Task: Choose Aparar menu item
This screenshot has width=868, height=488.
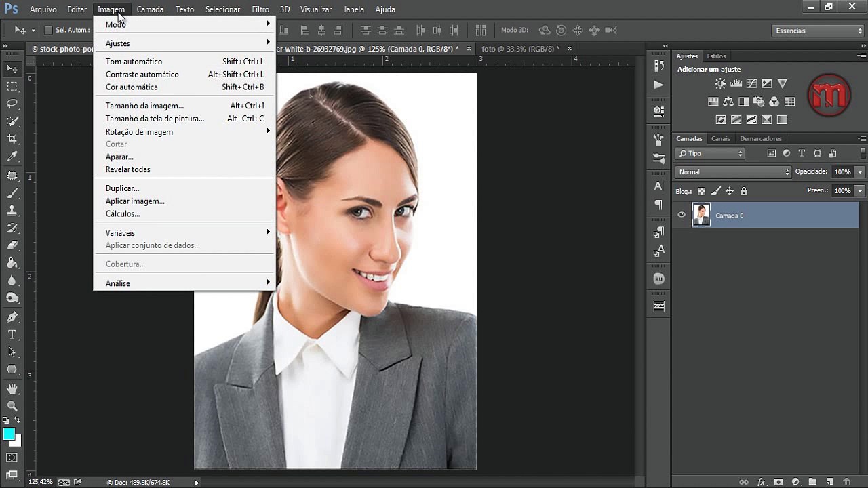Action: pyautogui.click(x=184, y=157)
